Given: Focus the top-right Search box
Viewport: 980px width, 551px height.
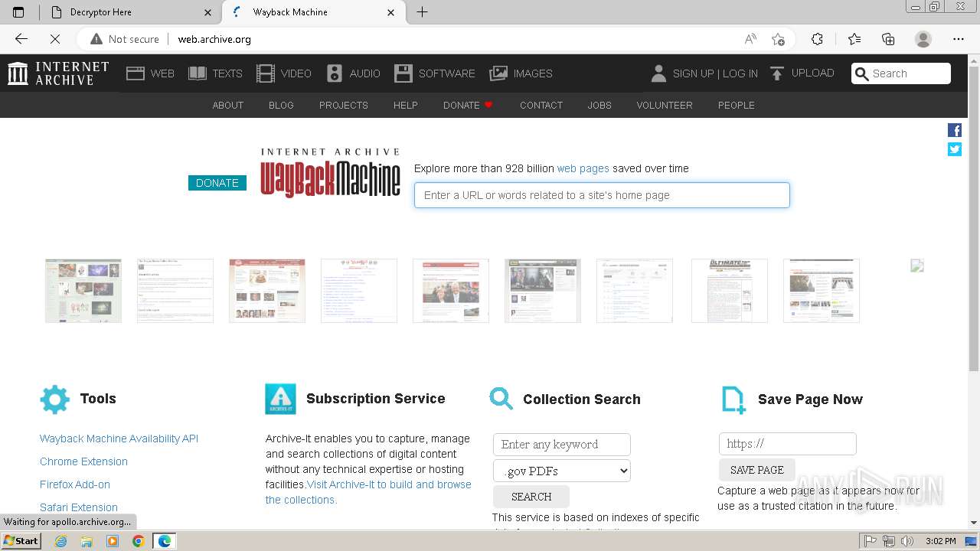Looking at the screenshot, I should point(901,73).
